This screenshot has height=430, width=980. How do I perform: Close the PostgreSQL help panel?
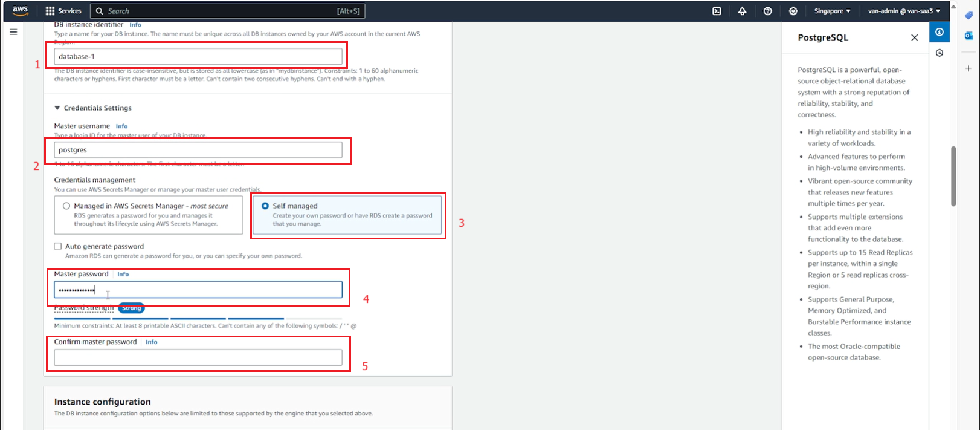pos(914,37)
